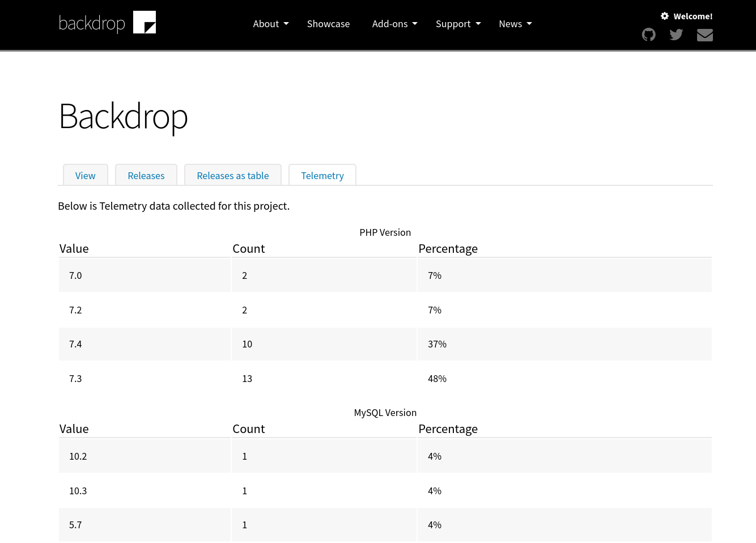Click the Telemetry data description text
756x543 pixels.
point(173,206)
